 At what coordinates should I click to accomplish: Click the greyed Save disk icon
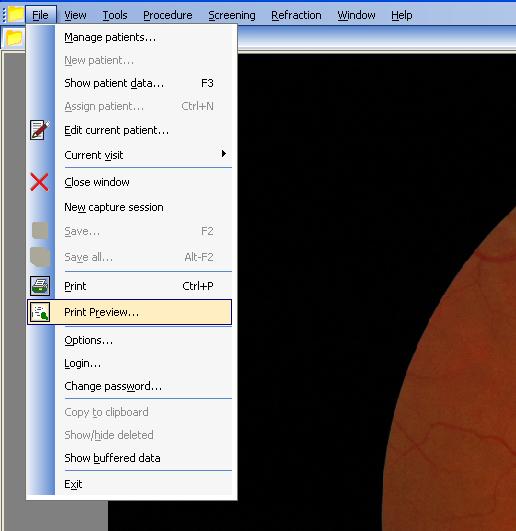coord(40,231)
